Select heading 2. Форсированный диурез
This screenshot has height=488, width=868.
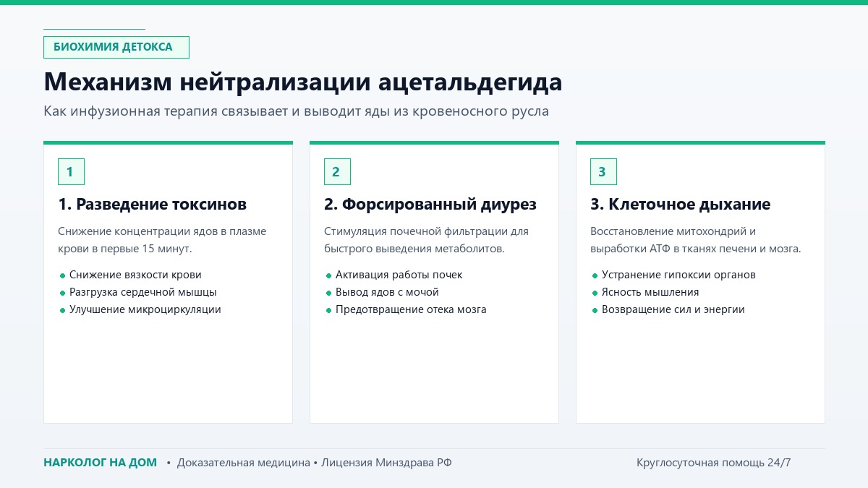[430, 205]
